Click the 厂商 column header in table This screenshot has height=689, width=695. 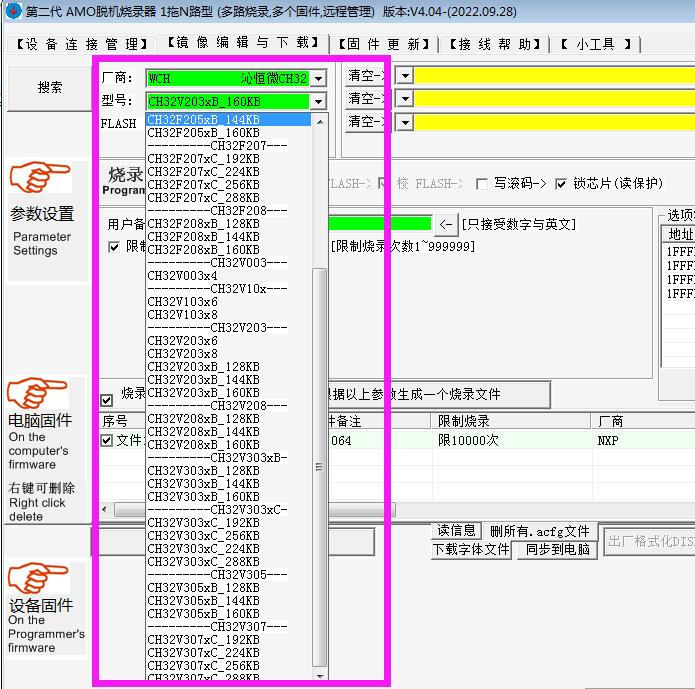644,421
